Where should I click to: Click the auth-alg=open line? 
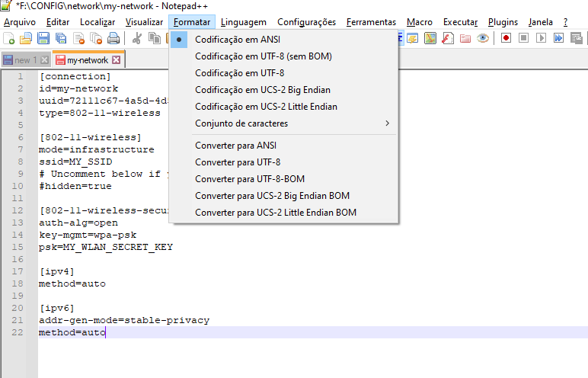point(78,223)
